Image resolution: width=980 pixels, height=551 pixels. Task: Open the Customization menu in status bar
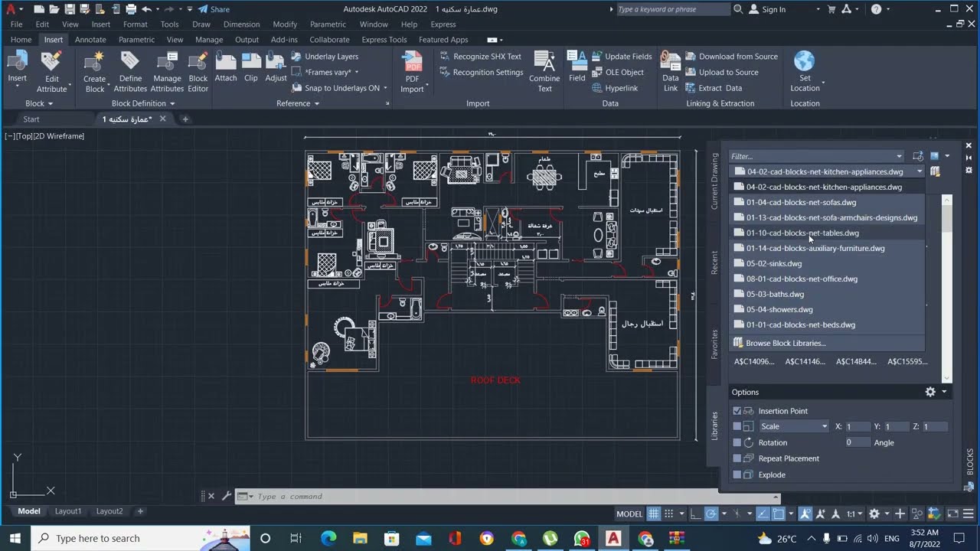tap(969, 514)
